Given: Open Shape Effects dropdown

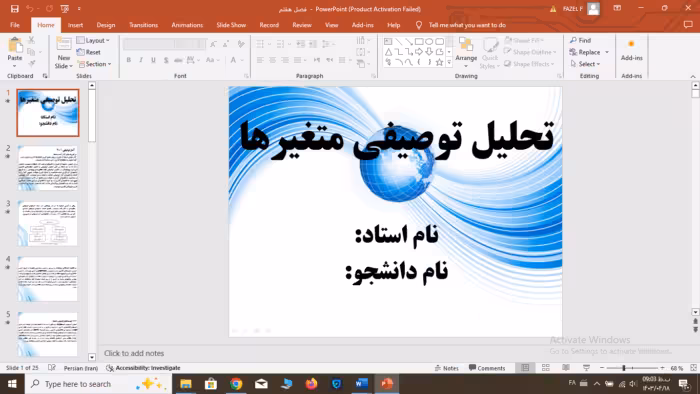Looking at the screenshot, I should [x=529, y=64].
